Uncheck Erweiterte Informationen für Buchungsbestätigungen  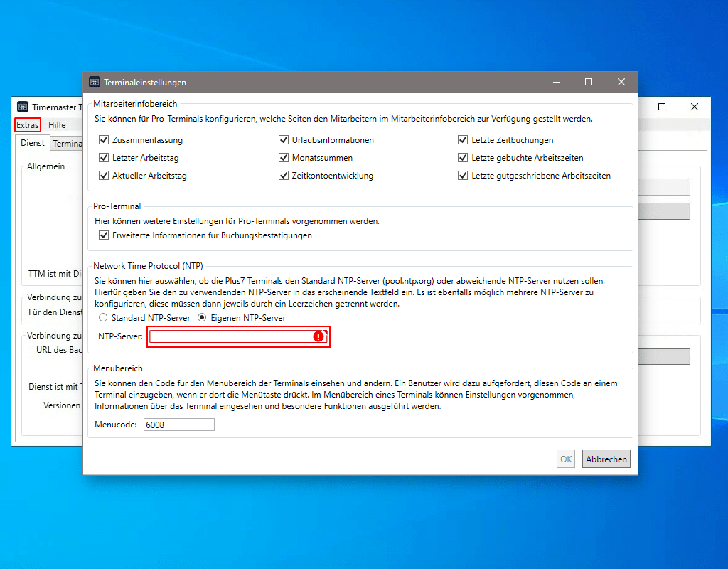[104, 235]
